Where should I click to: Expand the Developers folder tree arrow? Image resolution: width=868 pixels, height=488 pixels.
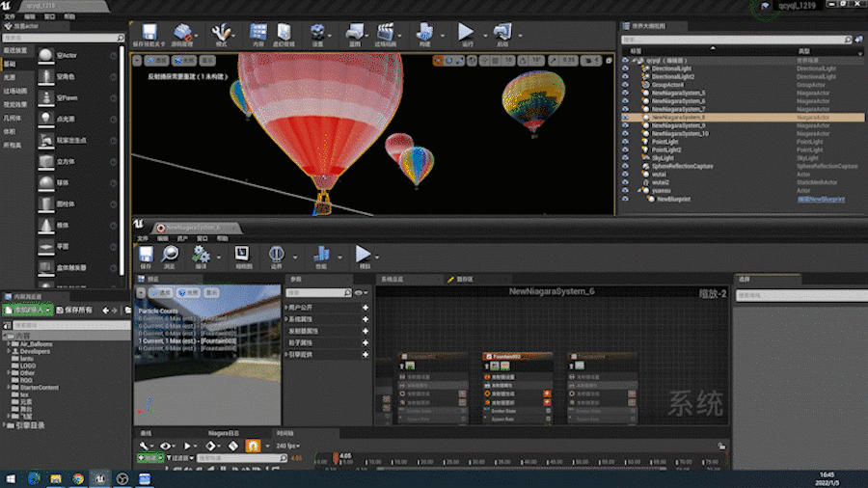(x=9, y=351)
